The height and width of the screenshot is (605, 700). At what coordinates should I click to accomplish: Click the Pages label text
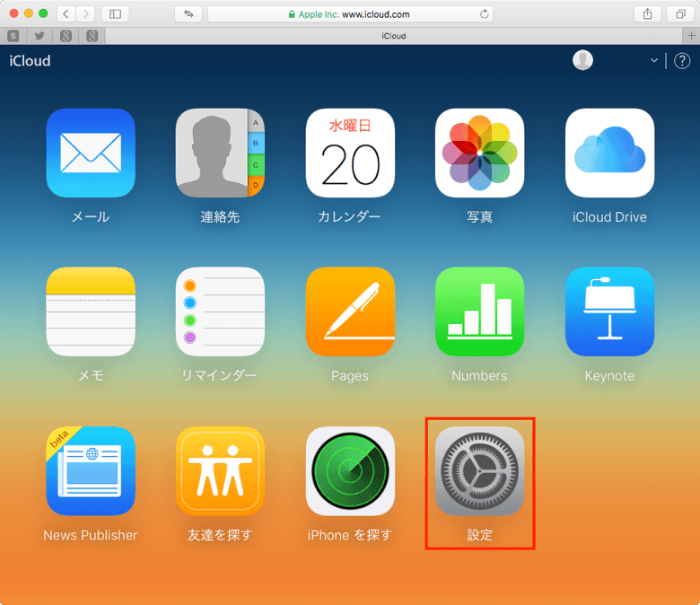(350, 376)
